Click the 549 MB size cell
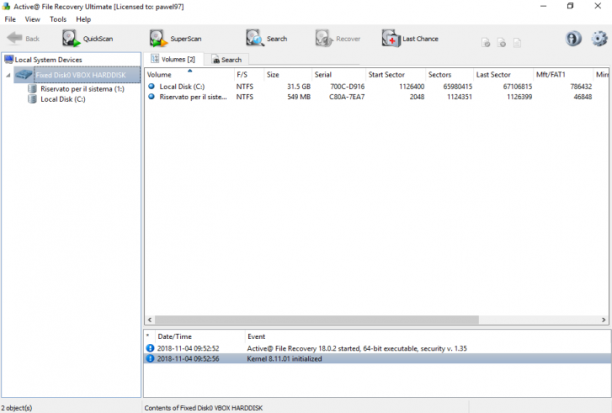This screenshot has width=612, height=413. point(299,96)
